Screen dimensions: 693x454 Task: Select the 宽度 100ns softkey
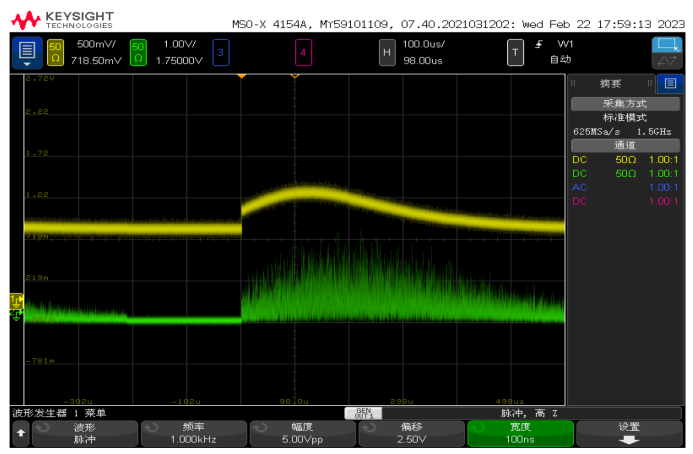click(x=520, y=433)
